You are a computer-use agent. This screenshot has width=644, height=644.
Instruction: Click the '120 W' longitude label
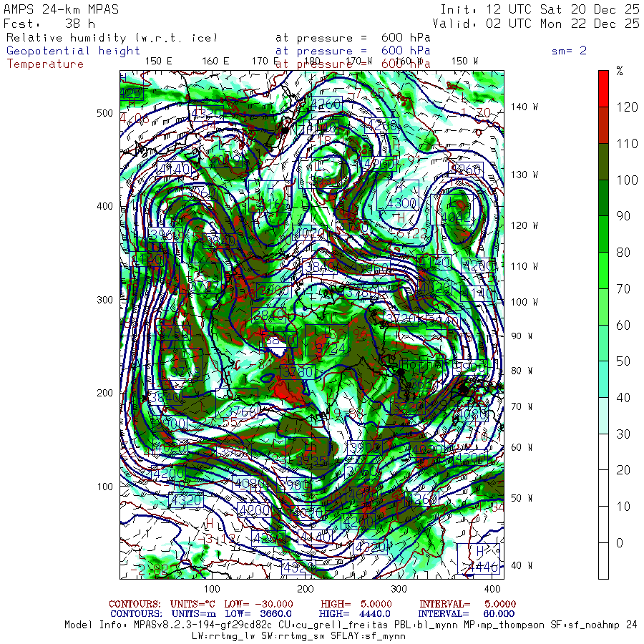(x=524, y=225)
